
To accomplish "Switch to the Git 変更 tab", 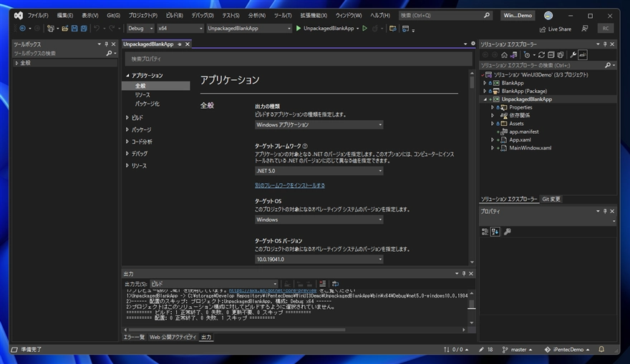I will (551, 199).
